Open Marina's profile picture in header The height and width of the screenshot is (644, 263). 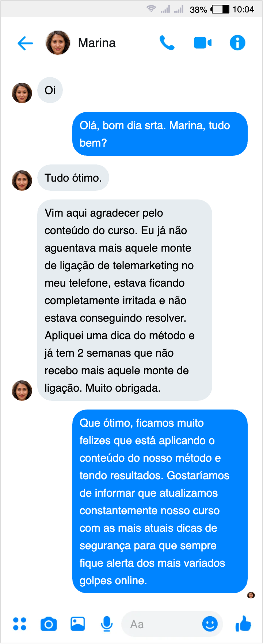pos(58,43)
